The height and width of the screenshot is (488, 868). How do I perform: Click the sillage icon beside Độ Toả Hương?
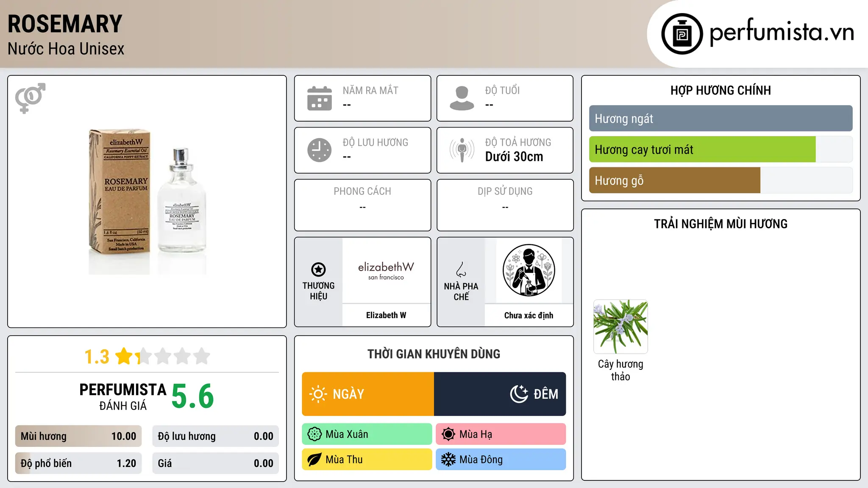(x=462, y=150)
